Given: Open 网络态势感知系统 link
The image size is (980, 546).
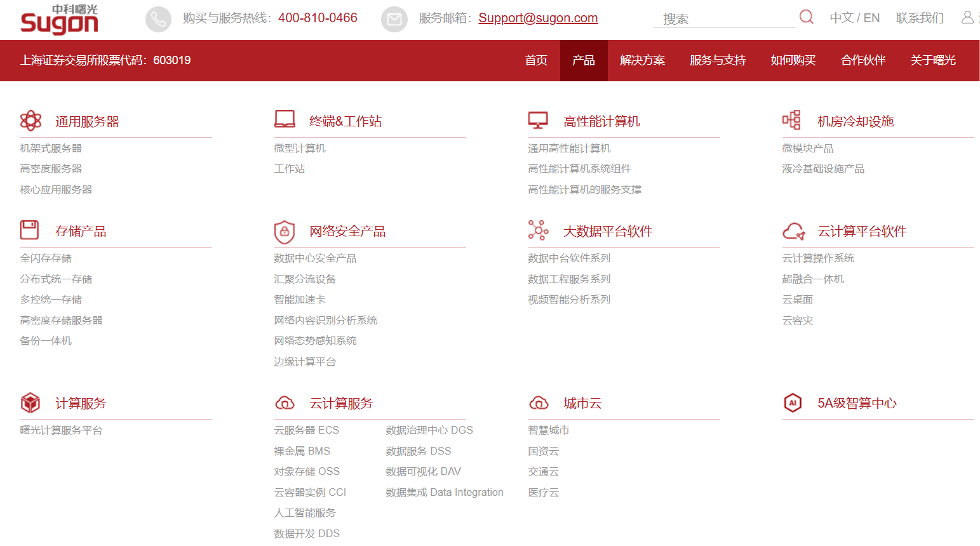Looking at the screenshot, I should point(315,340).
